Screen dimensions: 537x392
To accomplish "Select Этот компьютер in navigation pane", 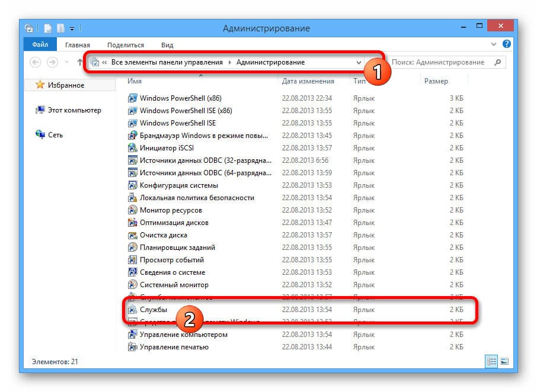I will [74, 110].
